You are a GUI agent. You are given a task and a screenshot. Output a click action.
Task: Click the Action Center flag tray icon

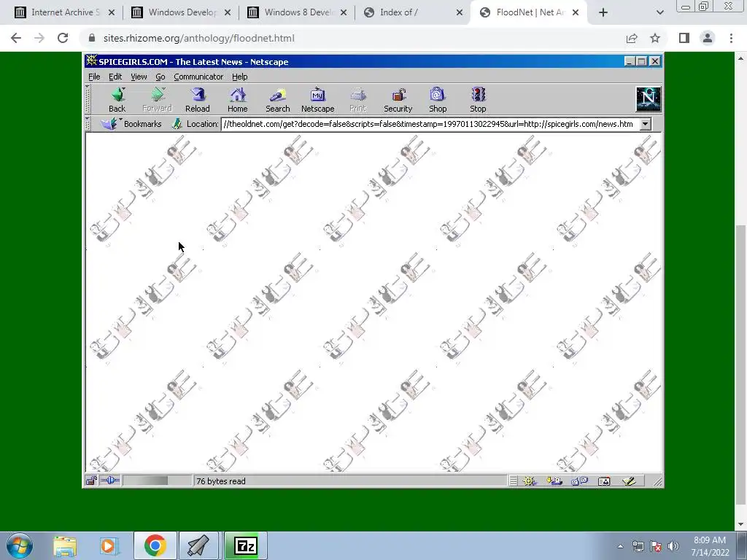pyautogui.click(x=656, y=546)
